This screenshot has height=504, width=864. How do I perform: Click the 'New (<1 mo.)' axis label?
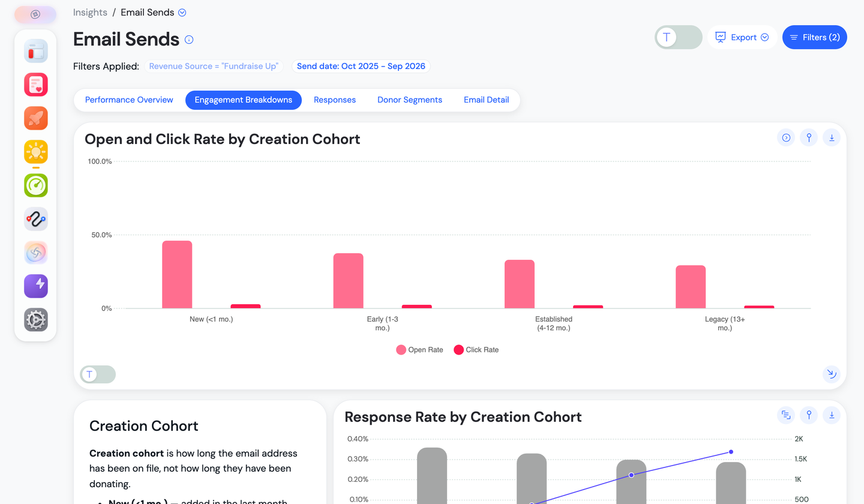point(211,319)
